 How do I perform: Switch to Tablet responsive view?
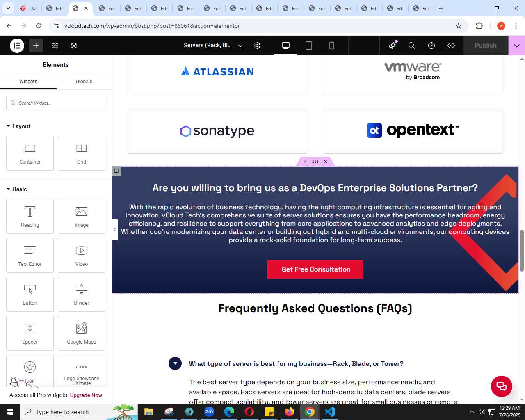[309, 46]
